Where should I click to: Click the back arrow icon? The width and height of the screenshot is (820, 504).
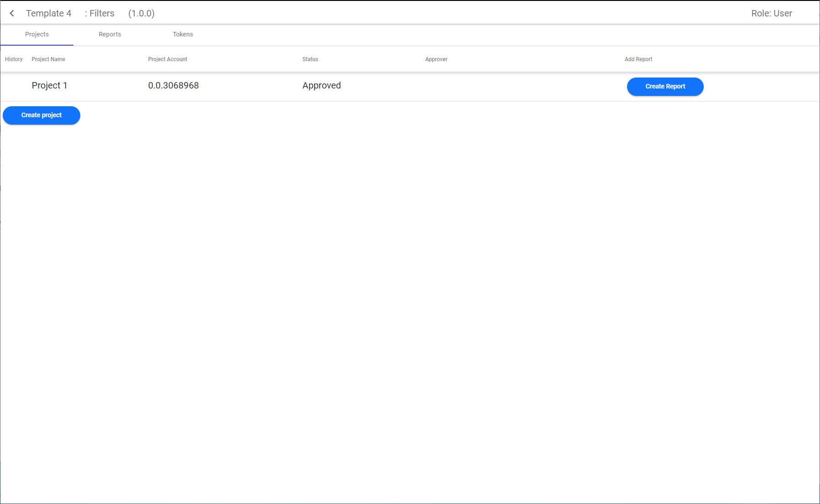click(12, 13)
